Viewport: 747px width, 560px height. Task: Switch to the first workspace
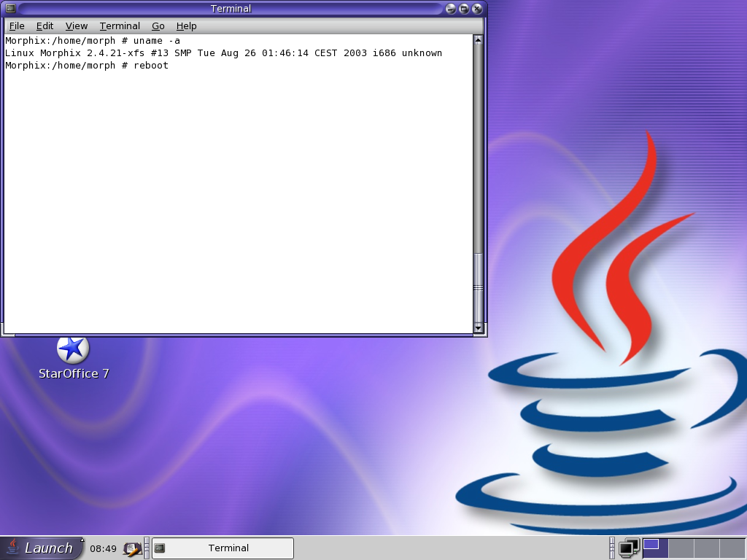pos(656,548)
